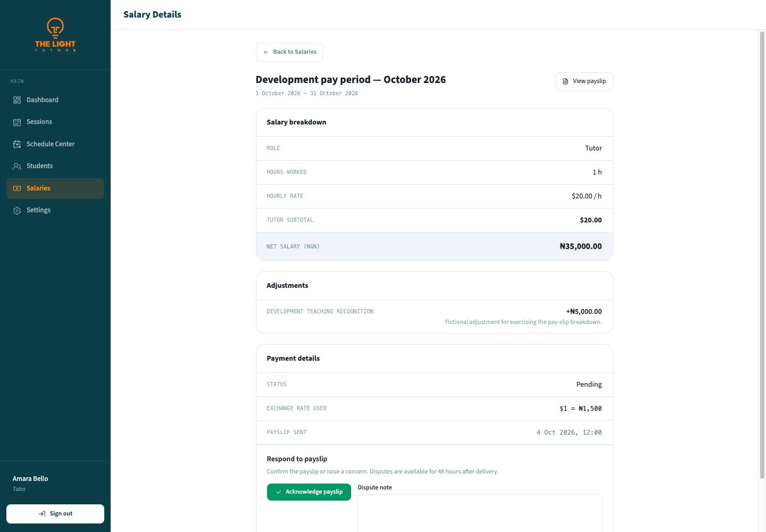This screenshot has height=532, width=766.
Task: Click the Pending status value
Action: 589,385
